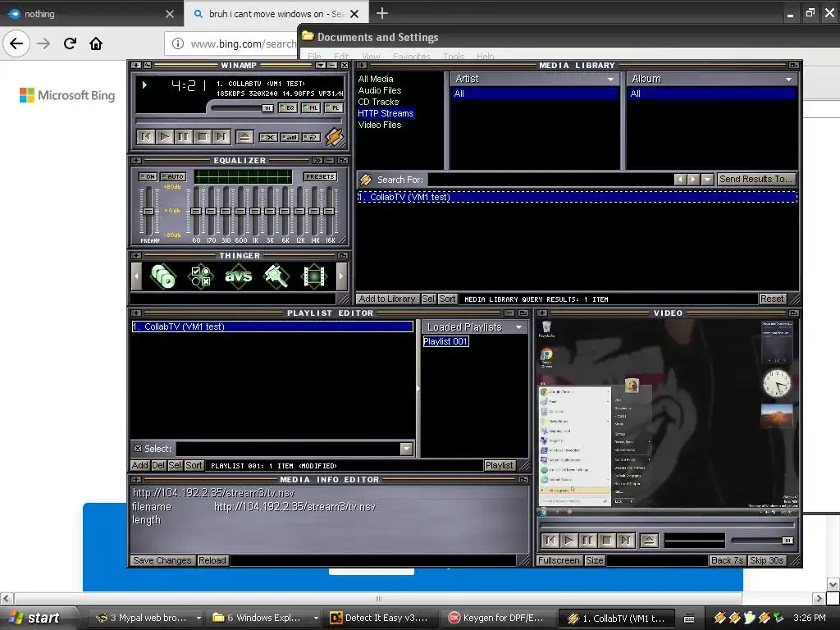Click the Winamp lightning bolt logo
This screenshot has height=630, width=840.
pos(335,137)
